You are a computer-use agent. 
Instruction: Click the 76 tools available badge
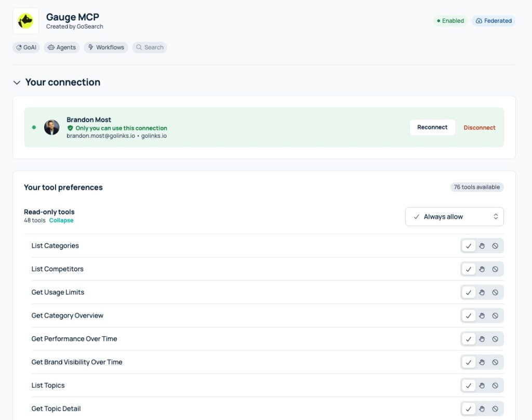(x=477, y=187)
